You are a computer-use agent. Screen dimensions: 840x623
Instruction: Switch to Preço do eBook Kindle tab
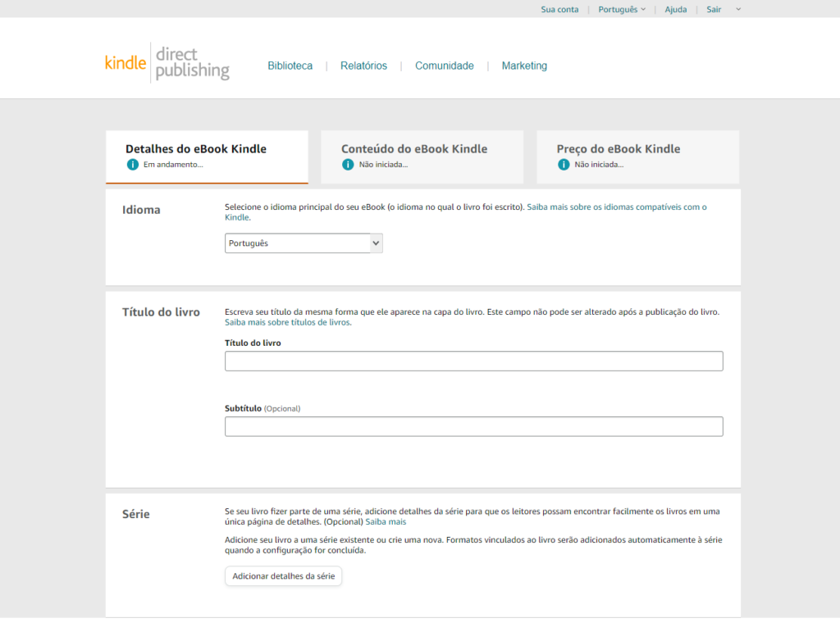pos(638,157)
